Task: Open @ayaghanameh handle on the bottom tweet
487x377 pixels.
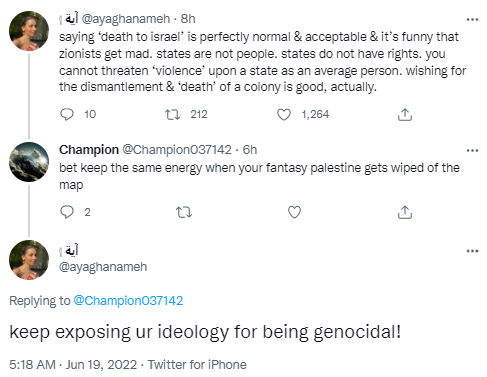Action: tap(103, 267)
